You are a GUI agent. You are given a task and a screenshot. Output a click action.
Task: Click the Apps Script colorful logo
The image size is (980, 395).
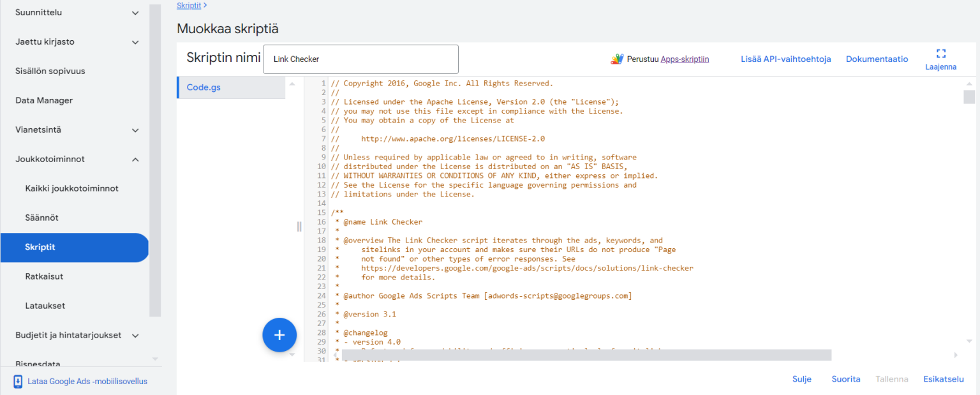click(616, 59)
